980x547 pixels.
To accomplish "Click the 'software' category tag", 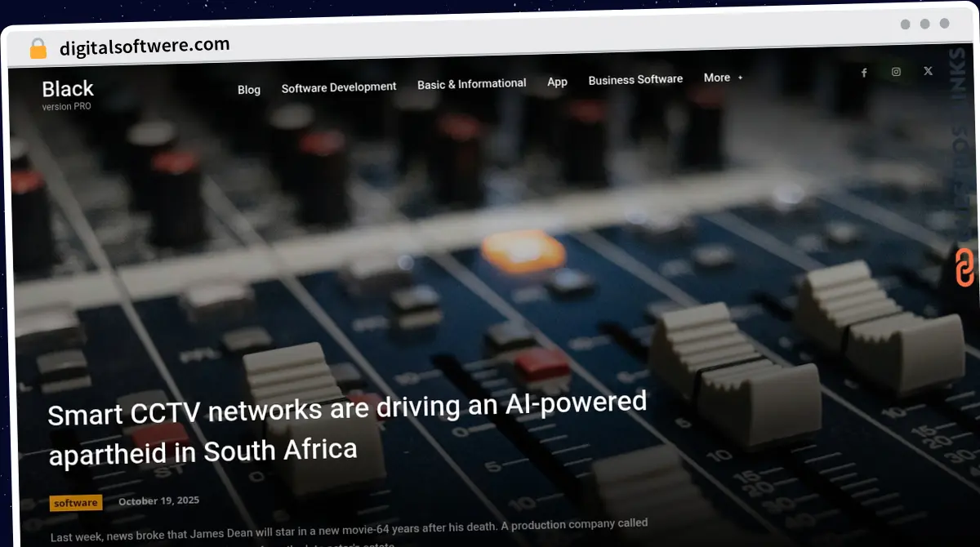I will tap(75, 503).
